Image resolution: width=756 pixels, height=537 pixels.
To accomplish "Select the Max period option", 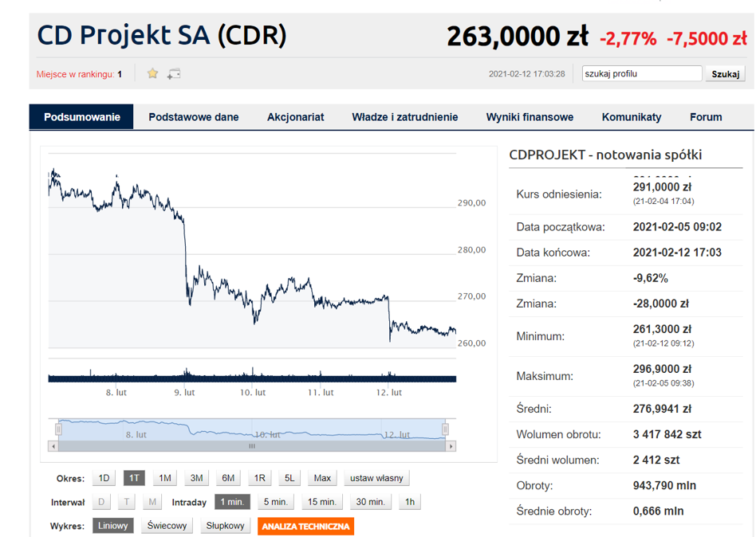I will point(322,478).
